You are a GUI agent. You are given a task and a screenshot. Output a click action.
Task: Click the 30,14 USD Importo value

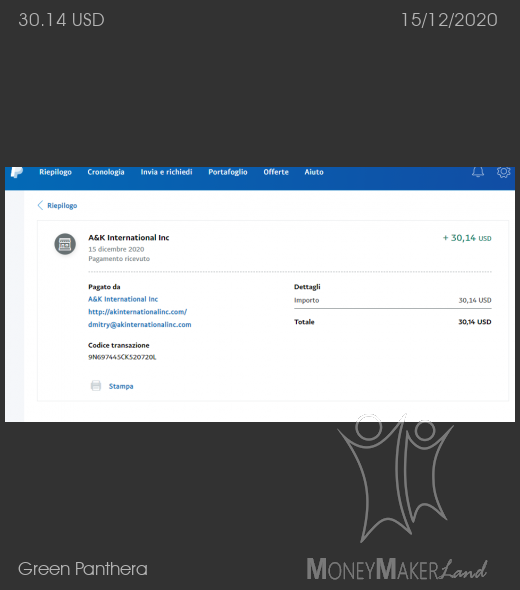click(475, 300)
